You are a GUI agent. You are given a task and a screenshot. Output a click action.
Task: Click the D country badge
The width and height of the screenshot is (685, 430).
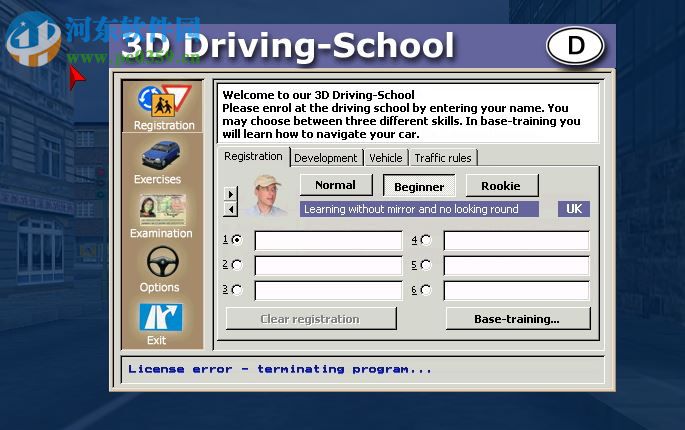[575, 45]
